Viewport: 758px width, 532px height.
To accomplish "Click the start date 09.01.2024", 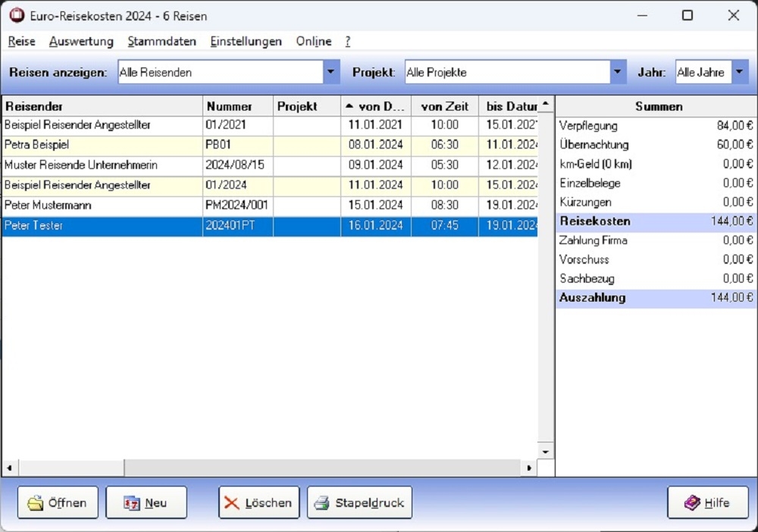I will pos(376,165).
